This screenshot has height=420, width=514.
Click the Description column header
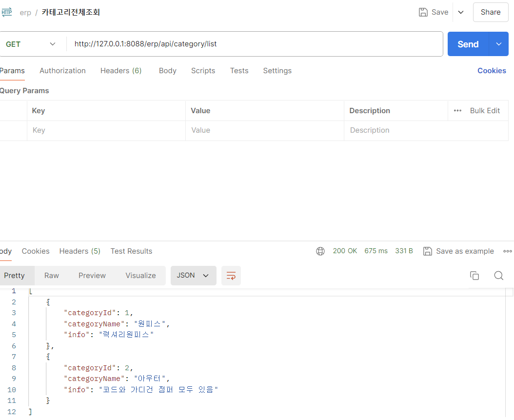coord(370,111)
